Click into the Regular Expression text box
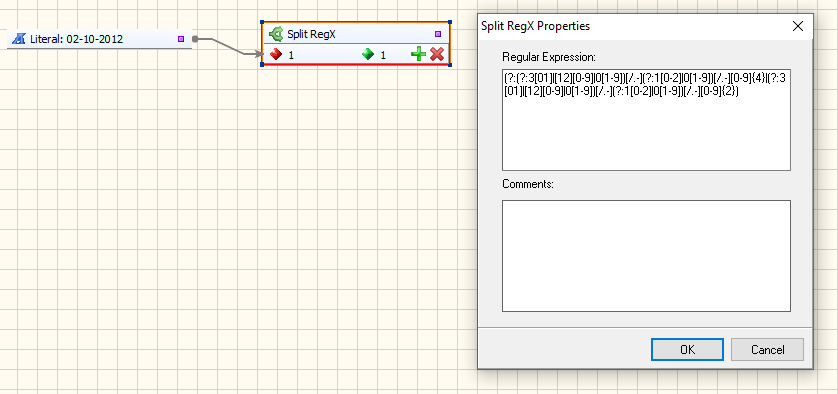Screen dimensions: 838x394 tap(646, 120)
